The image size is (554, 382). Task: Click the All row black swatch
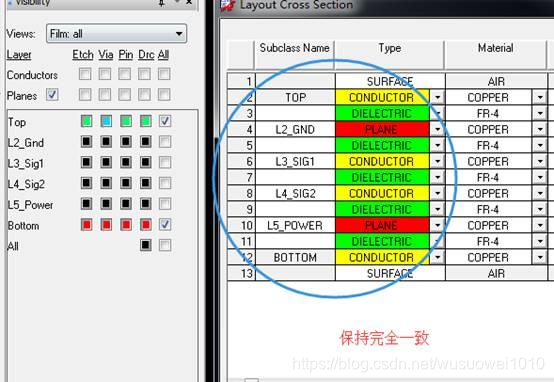[146, 245]
